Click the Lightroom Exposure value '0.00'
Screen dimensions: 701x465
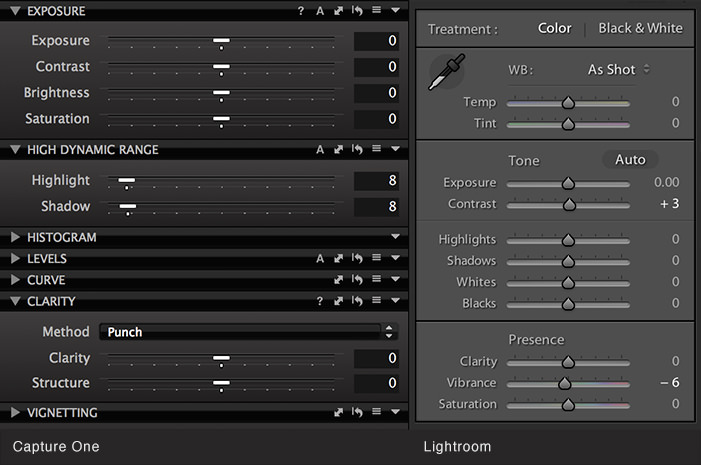click(667, 182)
